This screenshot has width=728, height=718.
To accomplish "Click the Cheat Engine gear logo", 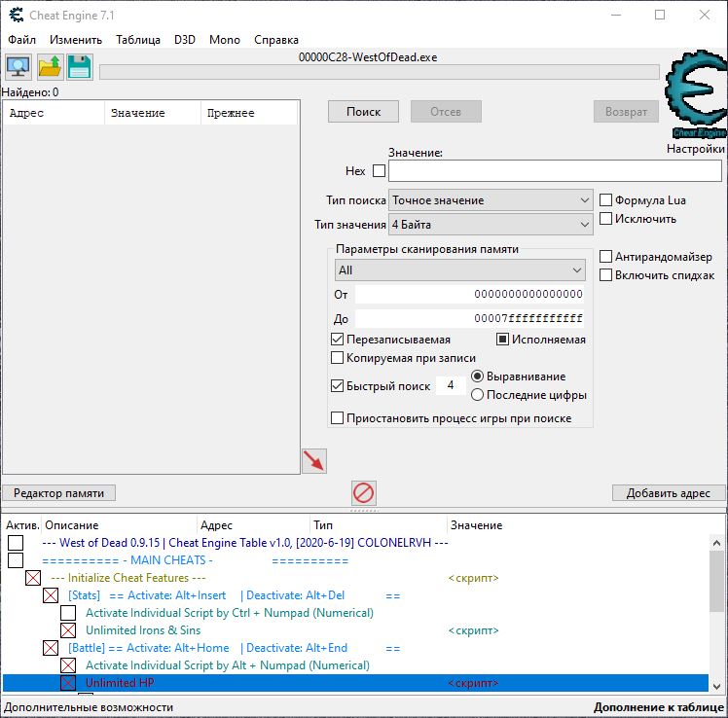I will (x=696, y=93).
